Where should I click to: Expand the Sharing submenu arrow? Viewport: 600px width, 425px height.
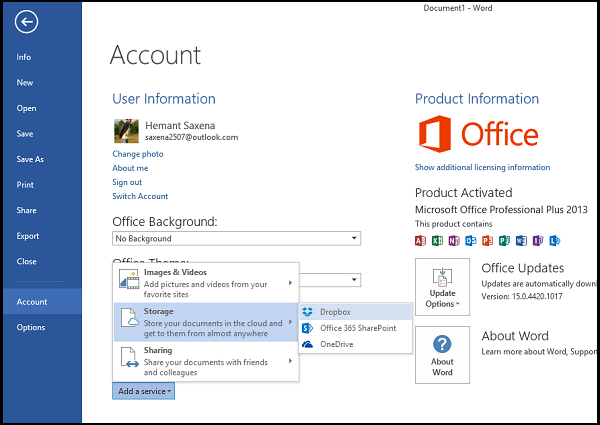tap(290, 361)
